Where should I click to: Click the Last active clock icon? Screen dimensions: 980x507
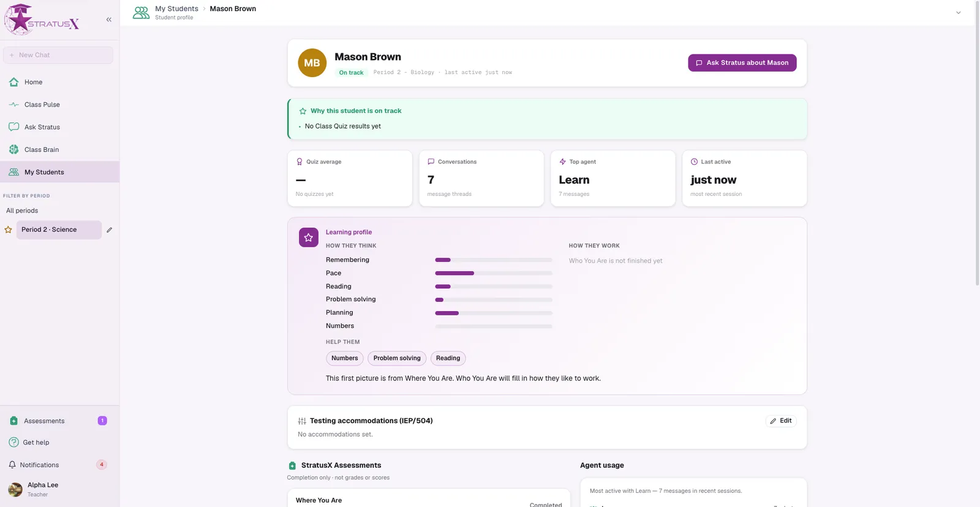point(694,162)
